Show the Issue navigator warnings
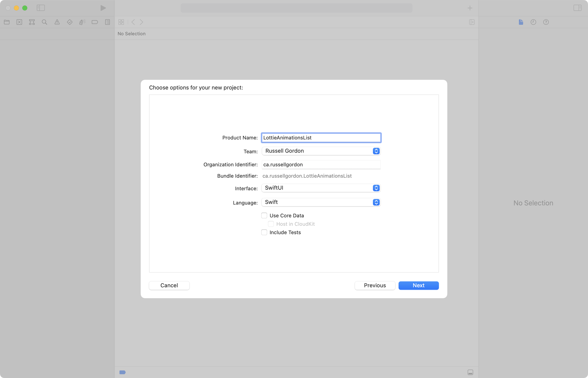 click(x=57, y=22)
